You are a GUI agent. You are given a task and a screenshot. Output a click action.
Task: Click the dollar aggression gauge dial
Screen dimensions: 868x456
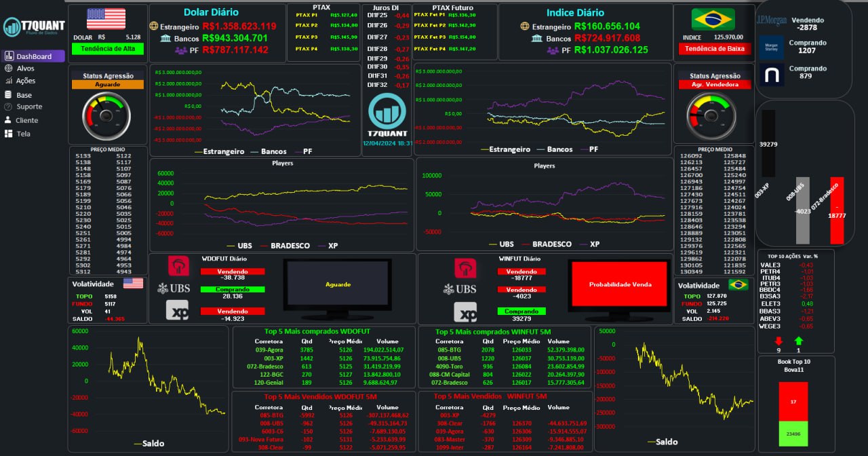point(106,115)
